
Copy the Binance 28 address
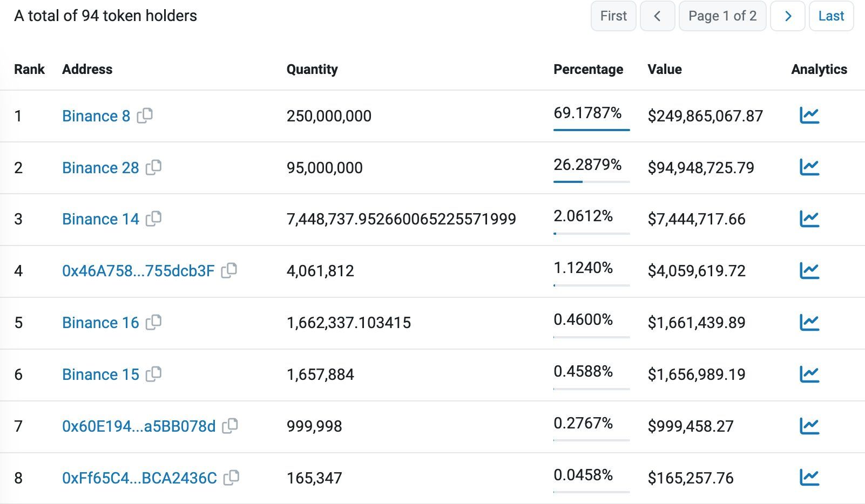click(x=154, y=167)
